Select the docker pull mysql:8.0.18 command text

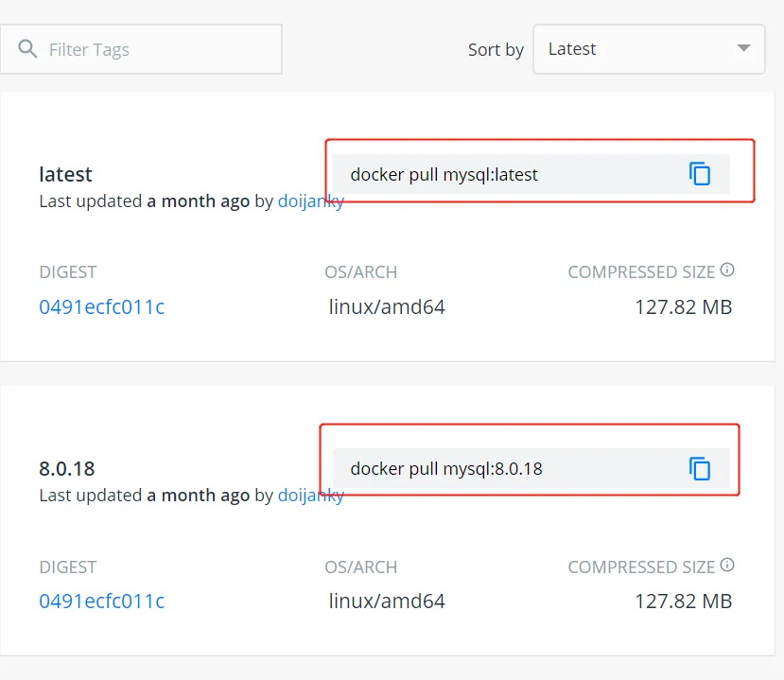[444, 468]
